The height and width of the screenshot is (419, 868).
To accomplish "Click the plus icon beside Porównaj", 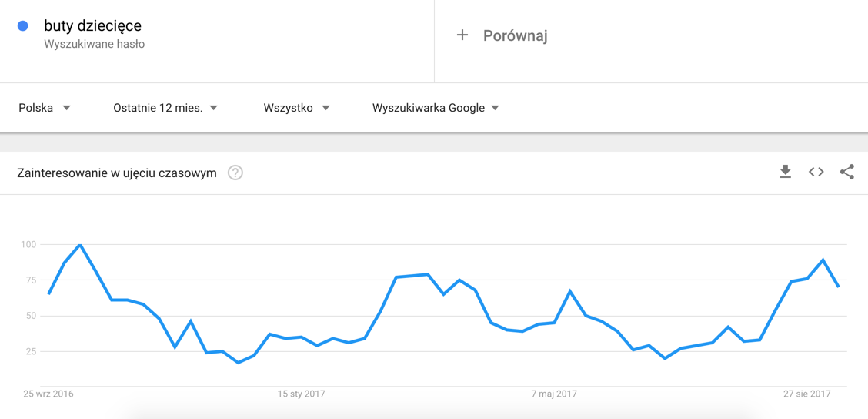I will pyautogui.click(x=462, y=35).
